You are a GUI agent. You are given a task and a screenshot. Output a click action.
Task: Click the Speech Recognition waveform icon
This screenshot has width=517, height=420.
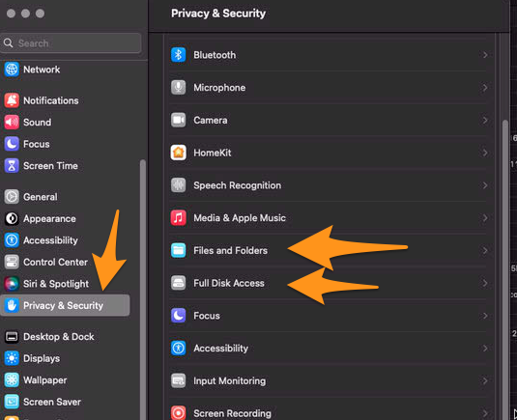[x=179, y=185]
